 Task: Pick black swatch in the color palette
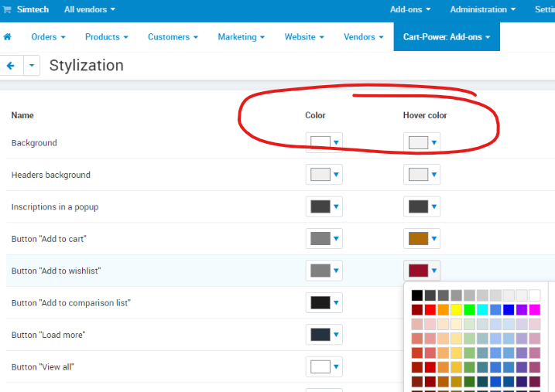pos(417,295)
